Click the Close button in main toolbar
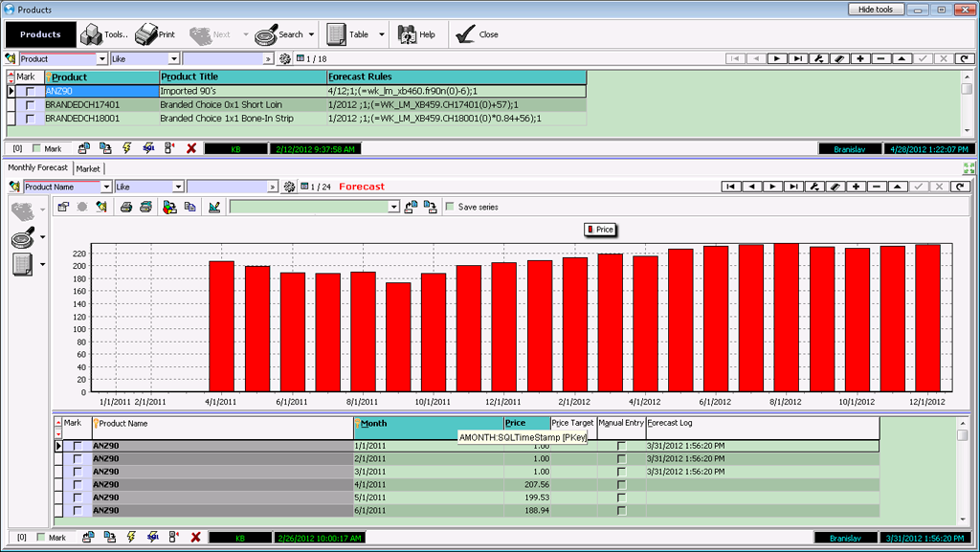 pyautogui.click(x=477, y=34)
